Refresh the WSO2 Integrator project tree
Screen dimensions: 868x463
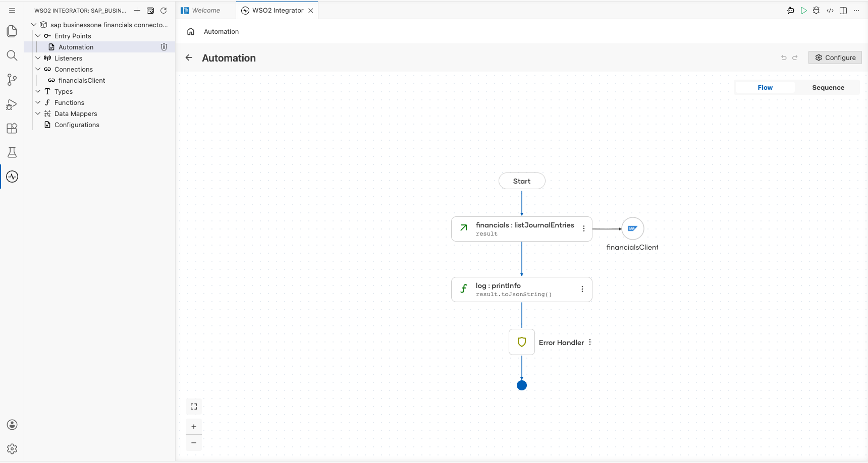[x=164, y=10]
